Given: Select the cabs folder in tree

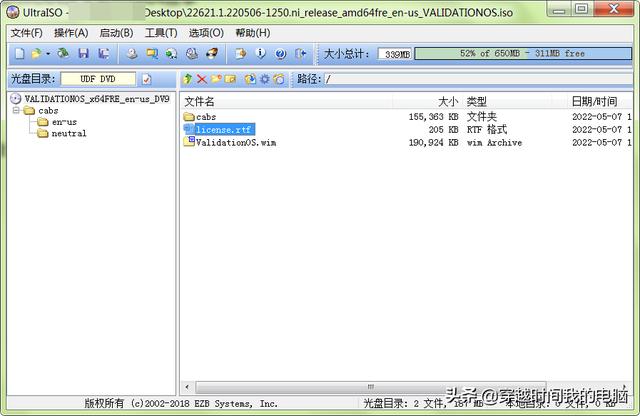Looking at the screenshot, I should point(48,111).
